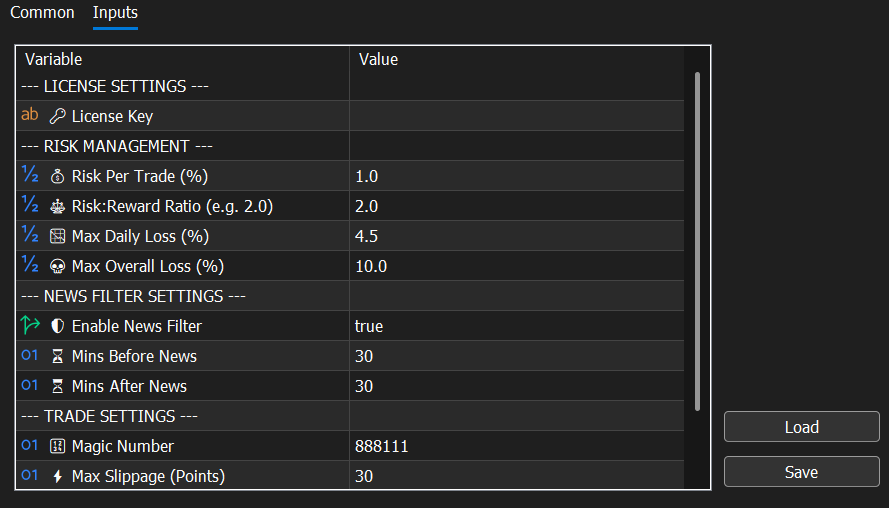Click the empty License Key value field
Viewport: 889px width, 508px height.
click(x=517, y=116)
